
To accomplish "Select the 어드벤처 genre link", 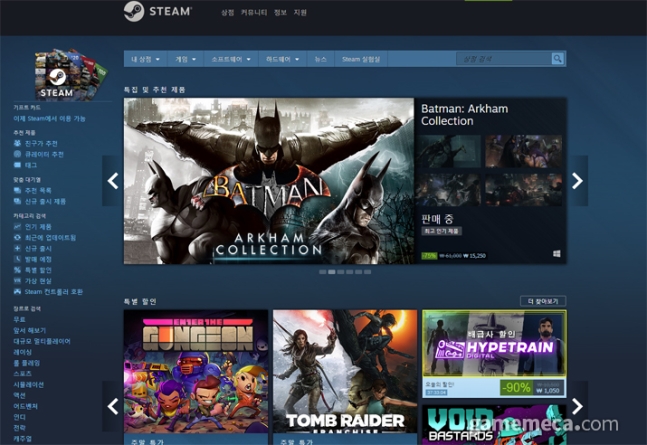I will 26,406.
